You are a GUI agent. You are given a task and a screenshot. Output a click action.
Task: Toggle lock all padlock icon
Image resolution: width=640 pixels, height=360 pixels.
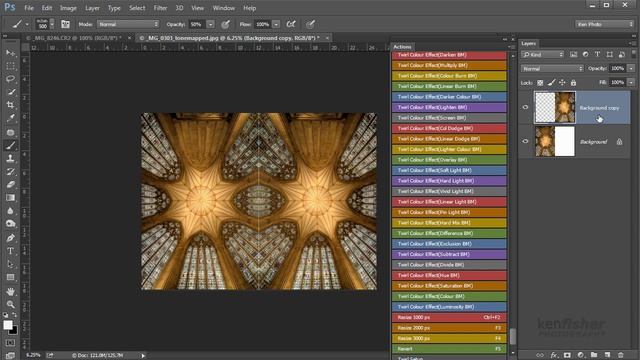[x=573, y=83]
